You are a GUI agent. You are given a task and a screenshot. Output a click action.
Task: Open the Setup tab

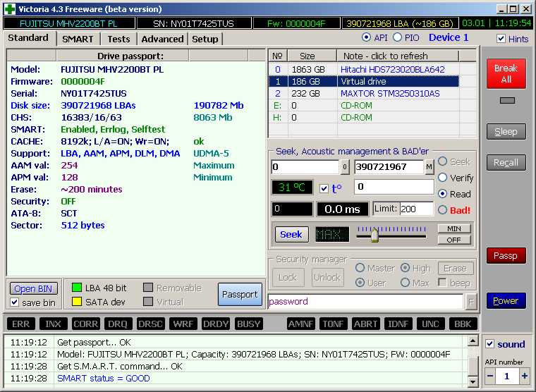click(205, 39)
